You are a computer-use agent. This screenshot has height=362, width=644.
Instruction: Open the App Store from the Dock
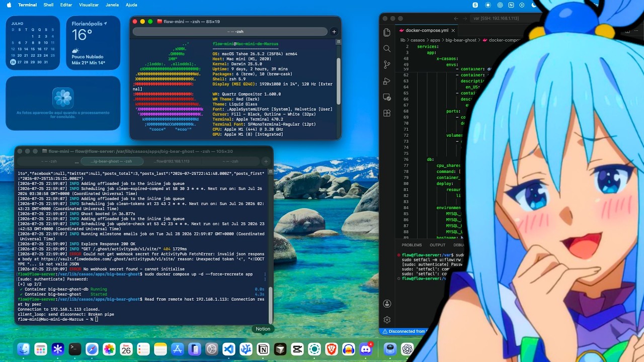pos(178,349)
